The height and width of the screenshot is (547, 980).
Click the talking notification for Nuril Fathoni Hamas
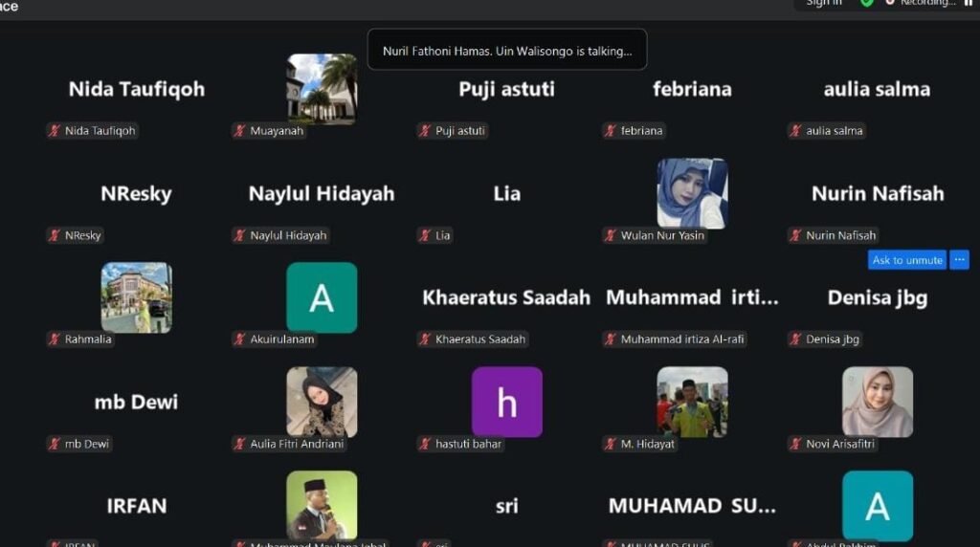pyautogui.click(x=507, y=50)
